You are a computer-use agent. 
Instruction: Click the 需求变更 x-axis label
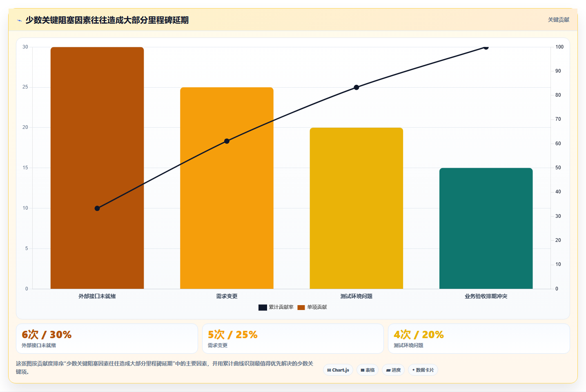[x=227, y=297]
